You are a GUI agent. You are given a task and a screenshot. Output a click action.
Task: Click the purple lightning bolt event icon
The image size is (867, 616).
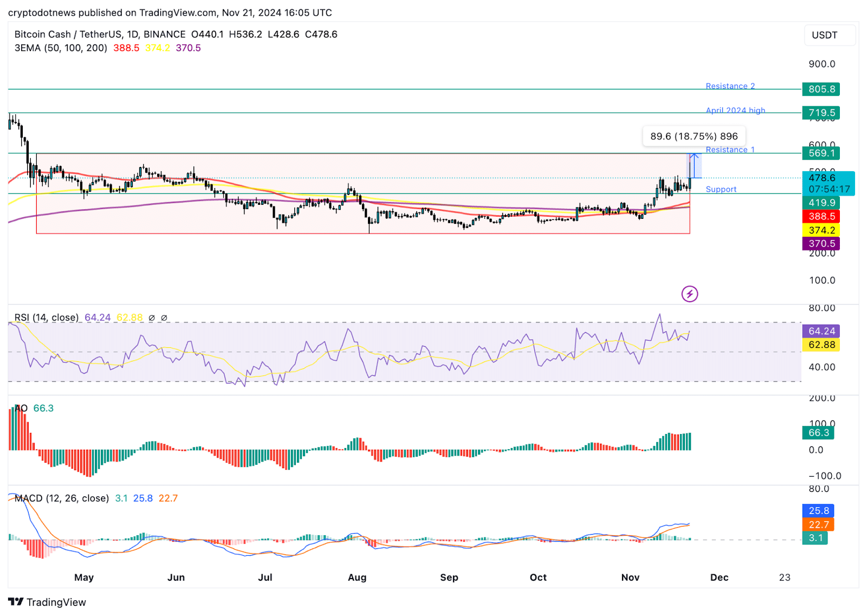coord(689,294)
